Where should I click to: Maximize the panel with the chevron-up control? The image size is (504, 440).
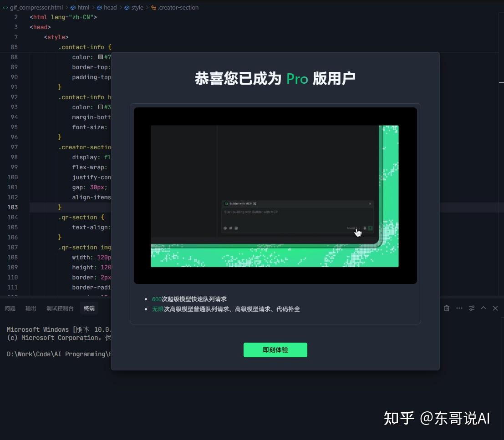point(484,308)
